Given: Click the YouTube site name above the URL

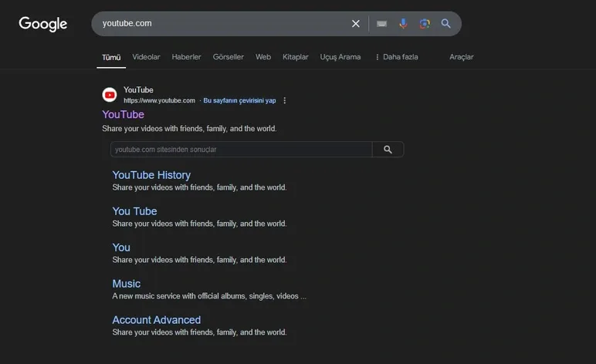Looking at the screenshot, I should pyautogui.click(x=138, y=90).
